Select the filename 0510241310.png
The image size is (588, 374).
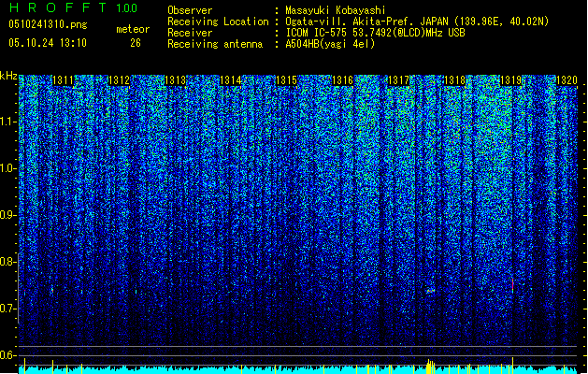pyautogui.click(x=48, y=25)
